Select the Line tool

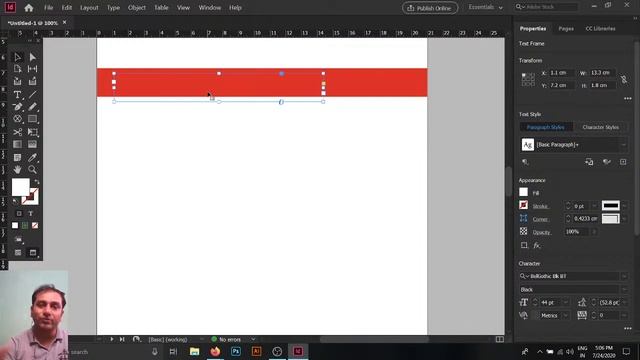click(33, 95)
